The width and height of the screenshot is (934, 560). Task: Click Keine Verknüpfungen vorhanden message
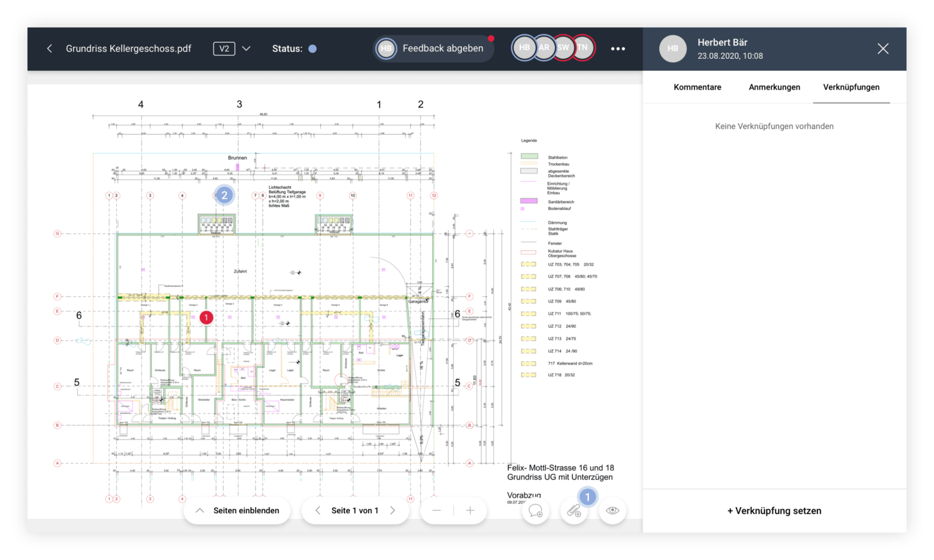coord(774,127)
